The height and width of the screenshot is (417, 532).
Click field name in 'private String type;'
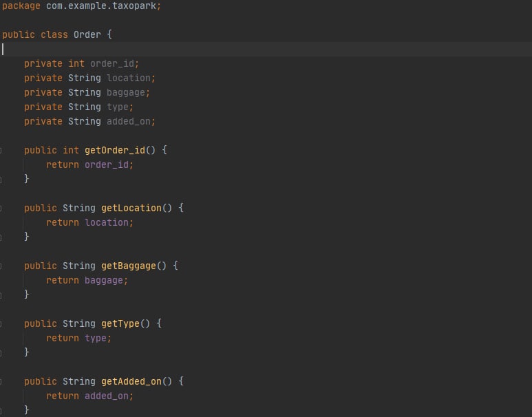pos(118,107)
